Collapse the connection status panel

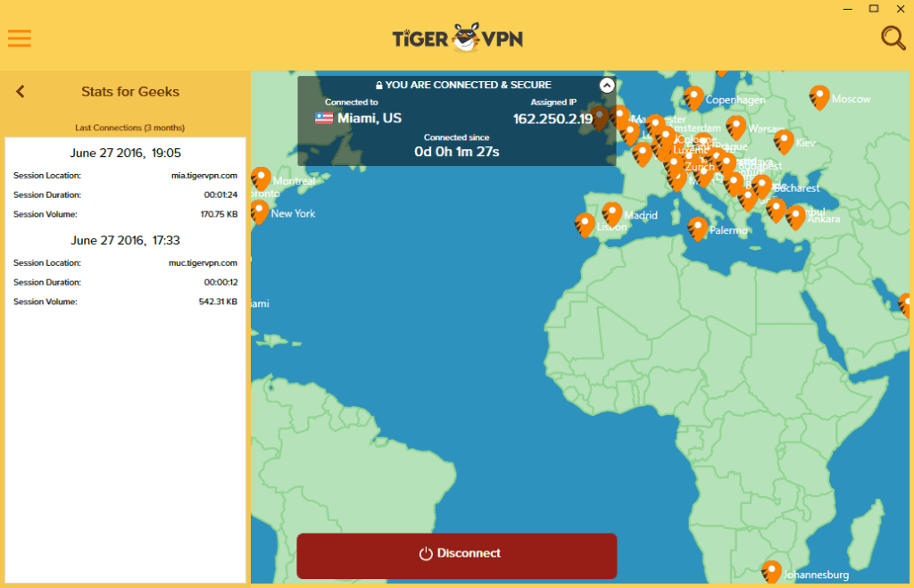point(607,86)
